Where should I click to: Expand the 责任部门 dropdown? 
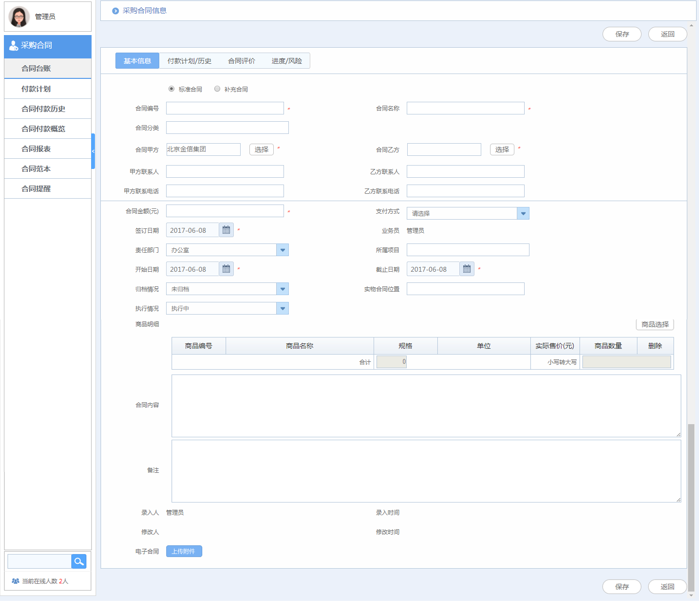282,250
